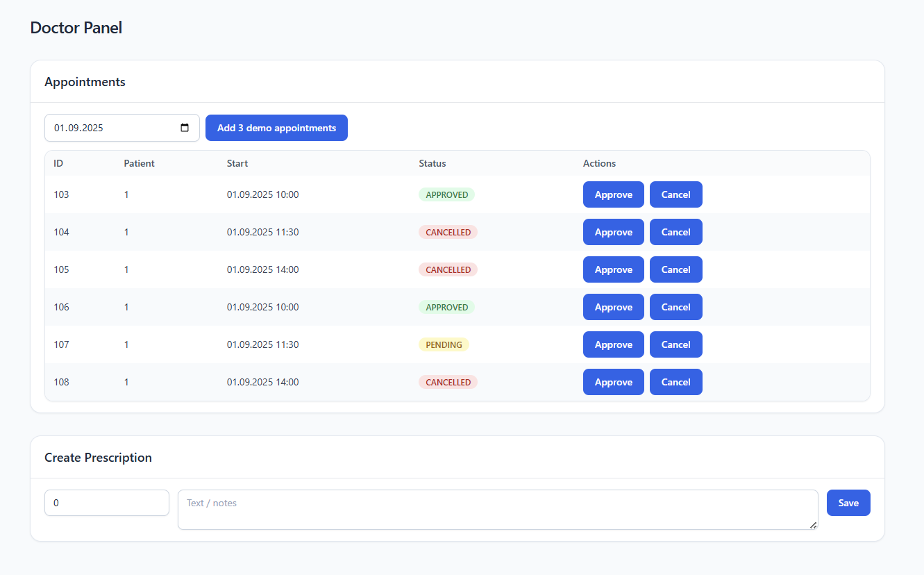924x575 pixels.
Task: Approve appointment 106
Action: [614, 307]
